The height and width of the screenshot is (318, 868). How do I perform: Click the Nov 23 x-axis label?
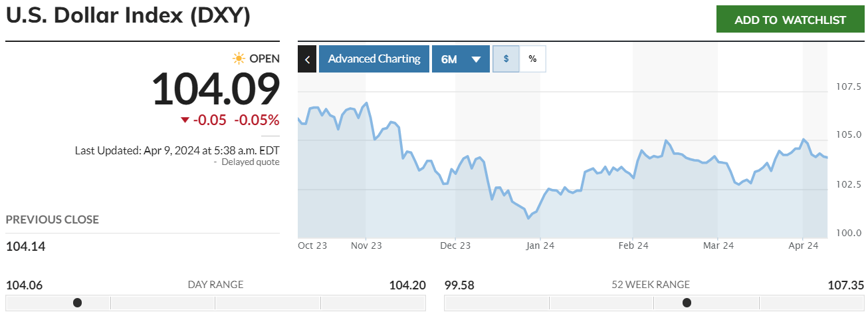click(366, 245)
